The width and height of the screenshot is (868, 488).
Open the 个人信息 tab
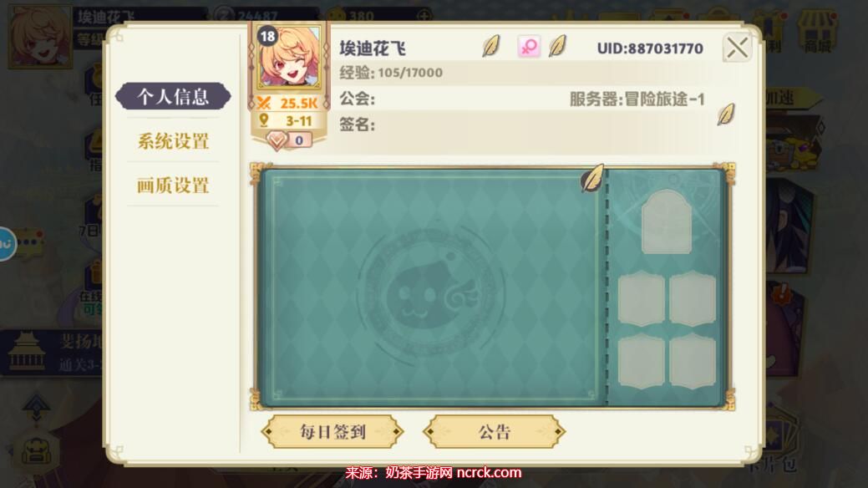173,97
